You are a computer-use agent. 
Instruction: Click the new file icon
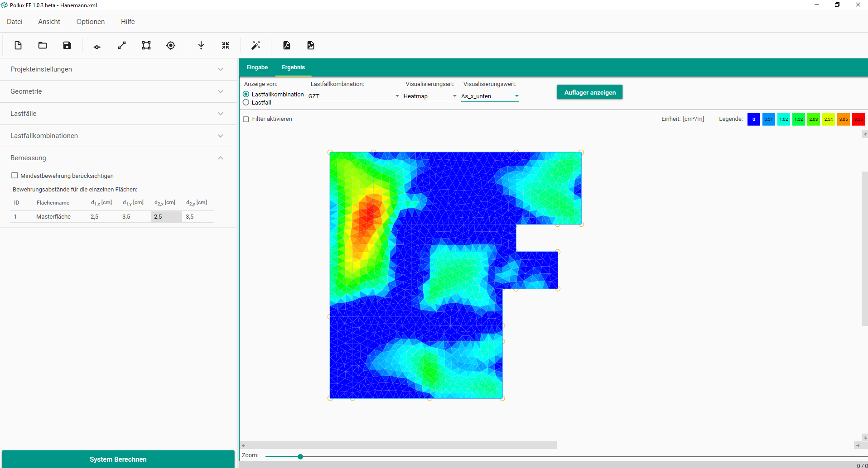pos(18,45)
